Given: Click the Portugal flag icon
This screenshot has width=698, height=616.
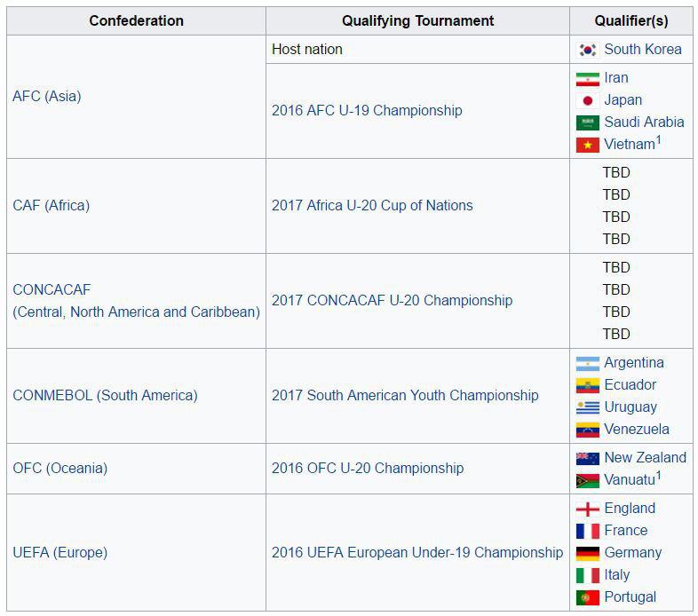Looking at the screenshot, I should tap(587, 597).
